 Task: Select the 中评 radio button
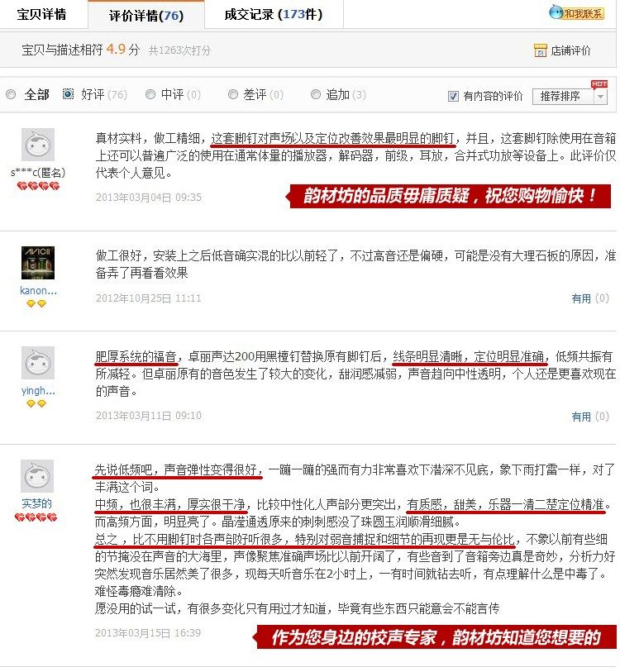[150, 94]
